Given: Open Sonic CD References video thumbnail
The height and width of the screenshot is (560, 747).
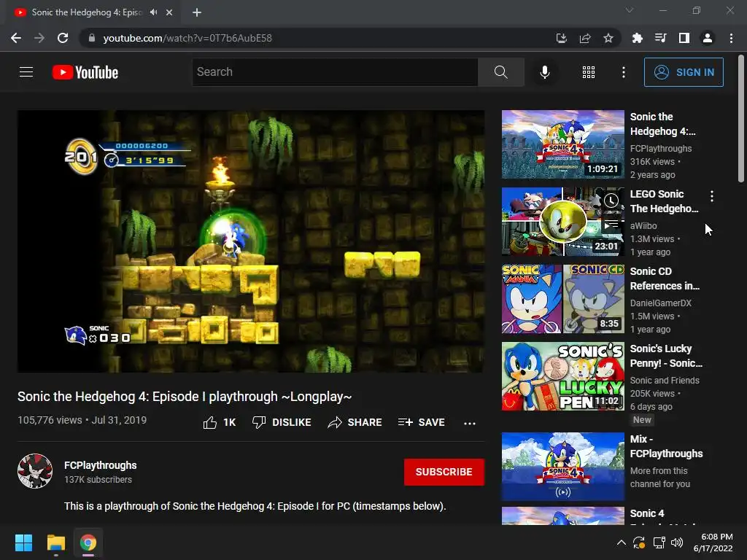Looking at the screenshot, I should (x=562, y=299).
